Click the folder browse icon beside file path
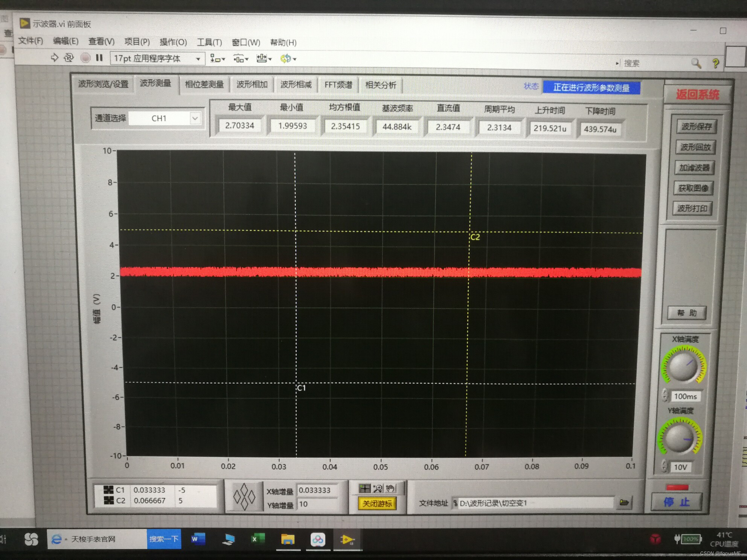The height and width of the screenshot is (560, 747). pyautogui.click(x=624, y=502)
